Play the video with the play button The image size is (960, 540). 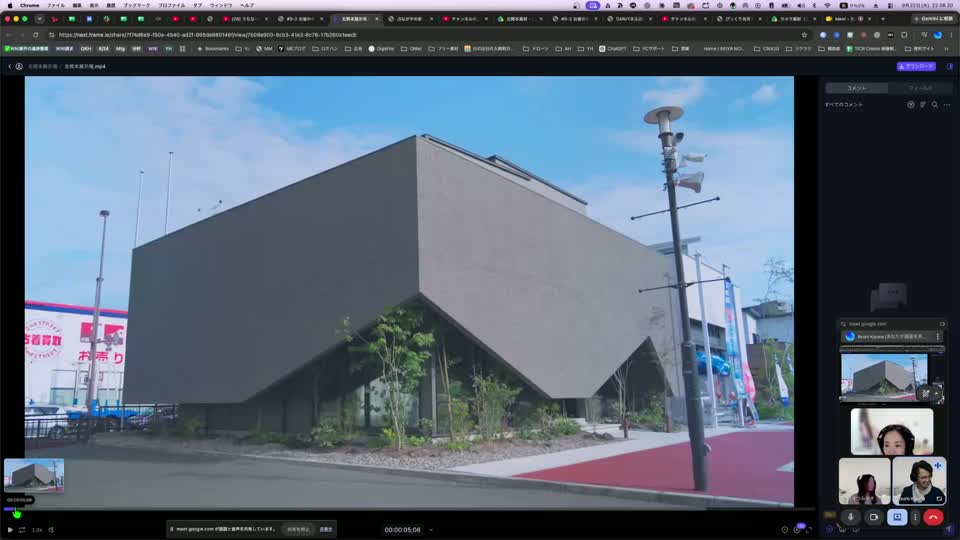[10, 530]
